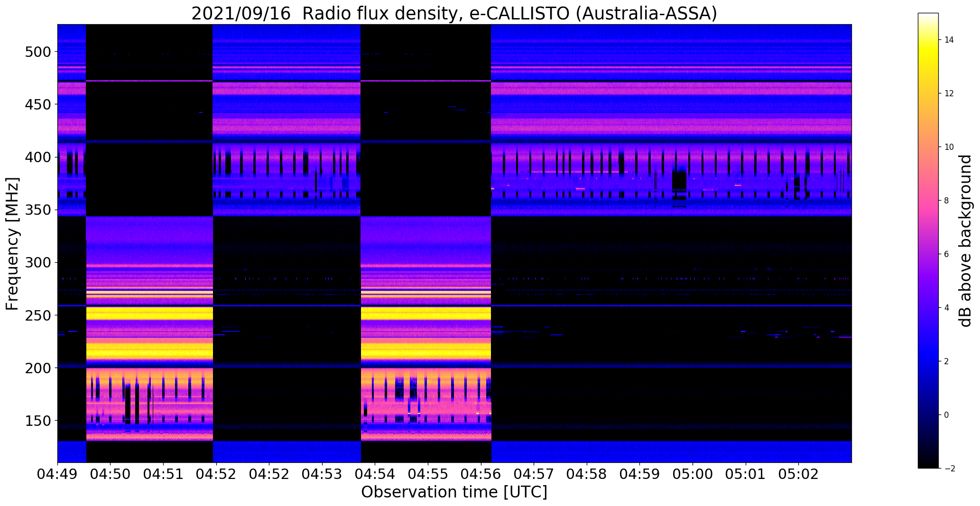The height and width of the screenshot is (506, 980).
Task: Click the 05:02 time tick label
Action: coord(799,474)
